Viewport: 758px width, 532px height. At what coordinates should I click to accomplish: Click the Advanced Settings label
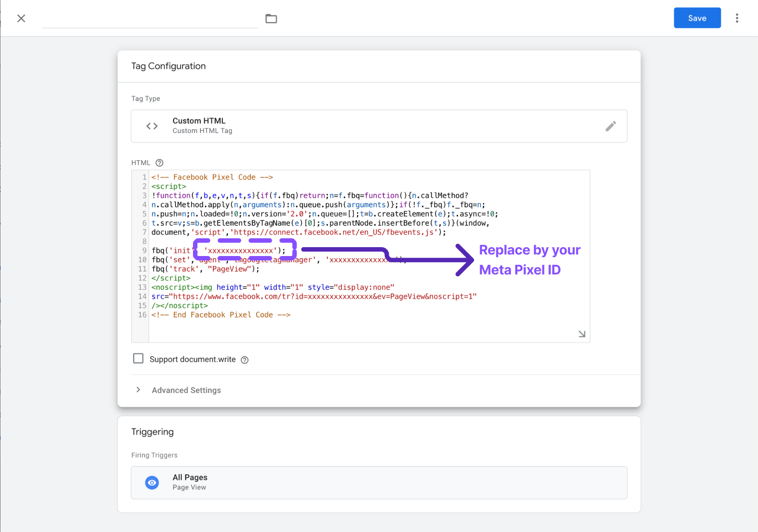click(186, 391)
